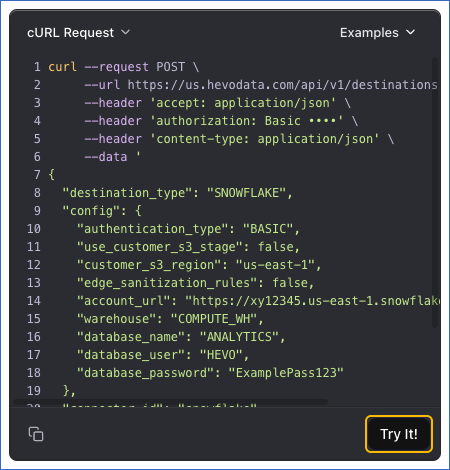Expand the Examples dropdown

378,33
